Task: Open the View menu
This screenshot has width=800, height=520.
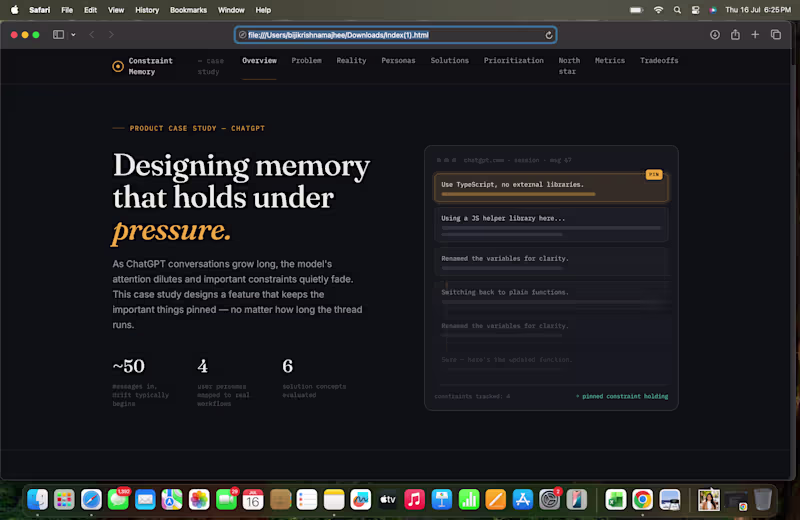Action: pos(116,10)
